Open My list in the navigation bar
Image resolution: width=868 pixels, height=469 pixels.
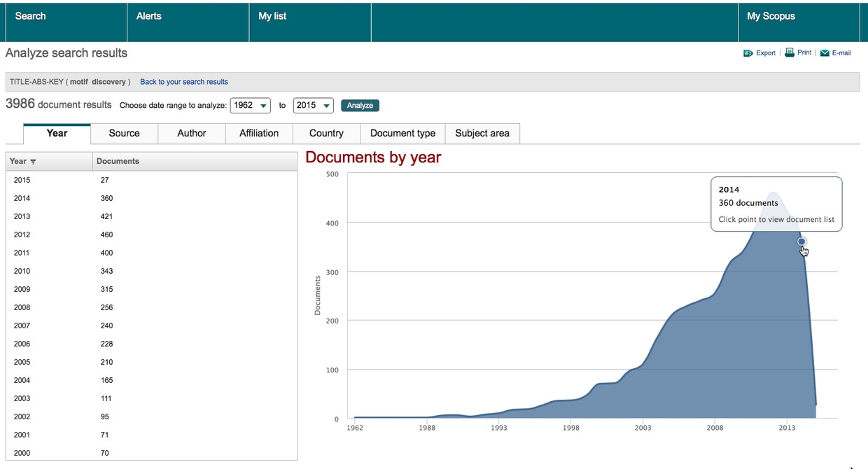(x=309, y=22)
